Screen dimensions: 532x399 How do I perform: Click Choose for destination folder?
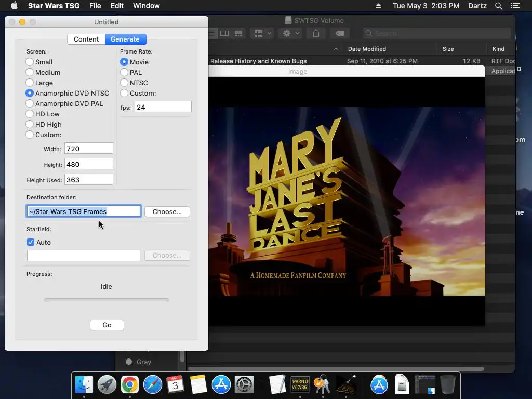pyautogui.click(x=167, y=211)
